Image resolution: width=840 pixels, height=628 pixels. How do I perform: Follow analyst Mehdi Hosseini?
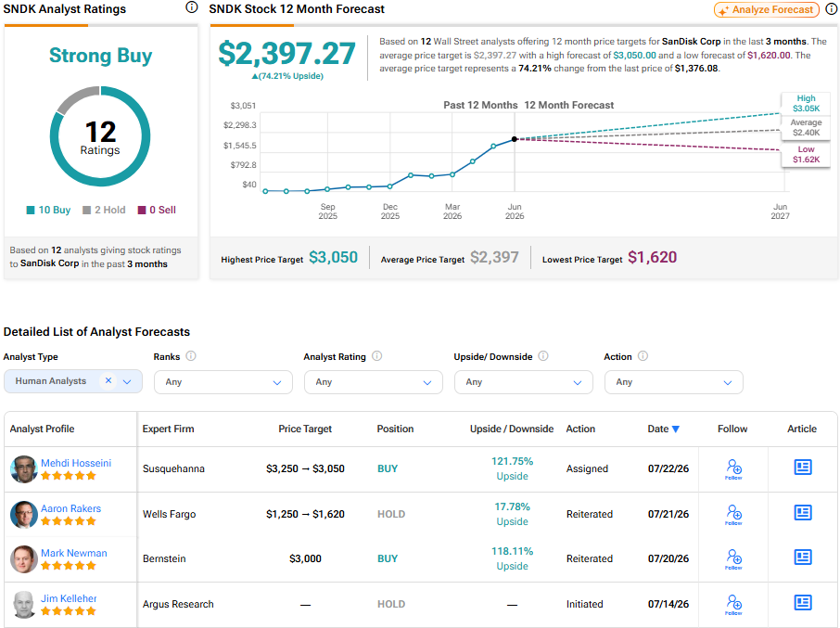tap(733, 468)
